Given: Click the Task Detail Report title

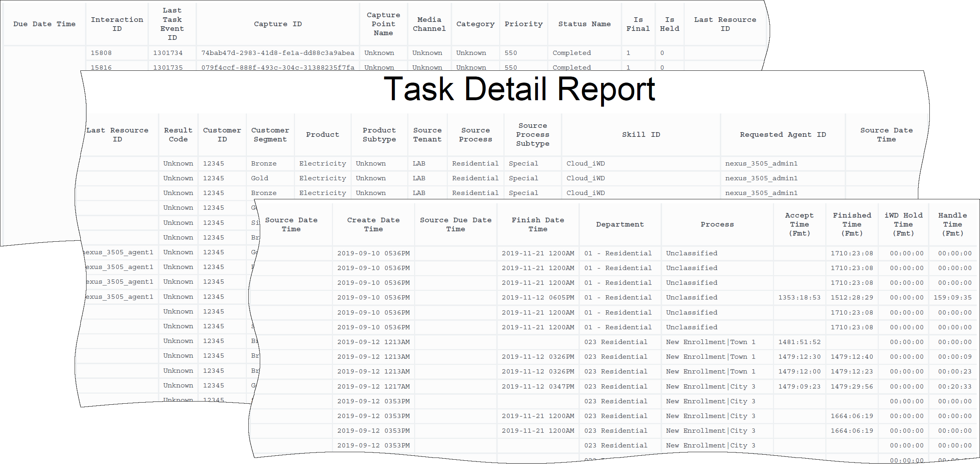Looking at the screenshot, I should pos(519,89).
